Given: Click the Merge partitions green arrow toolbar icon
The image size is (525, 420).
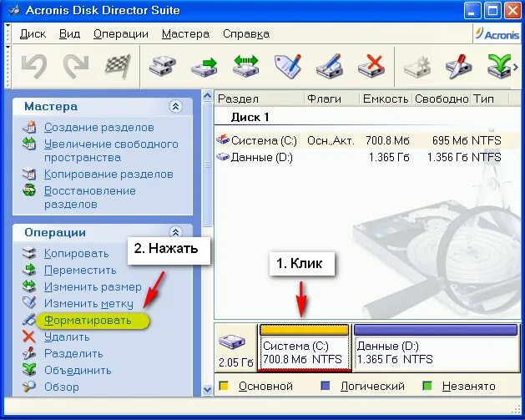Looking at the screenshot, I should [x=499, y=65].
